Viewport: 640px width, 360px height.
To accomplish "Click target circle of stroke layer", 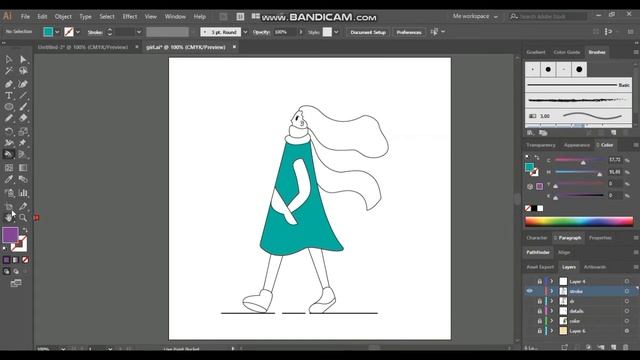I will (x=627, y=291).
